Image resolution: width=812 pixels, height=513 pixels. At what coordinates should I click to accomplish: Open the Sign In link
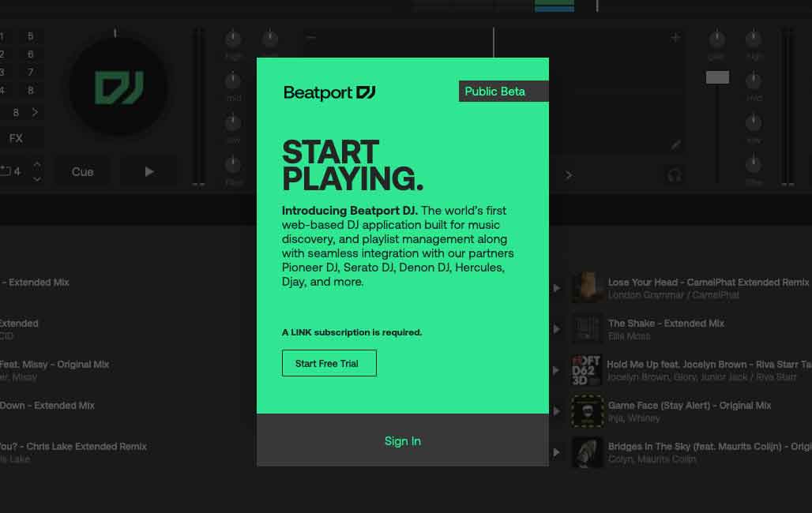[x=402, y=441]
